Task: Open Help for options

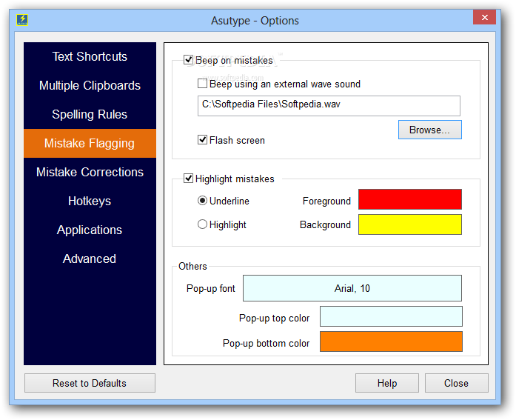Action: point(387,383)
